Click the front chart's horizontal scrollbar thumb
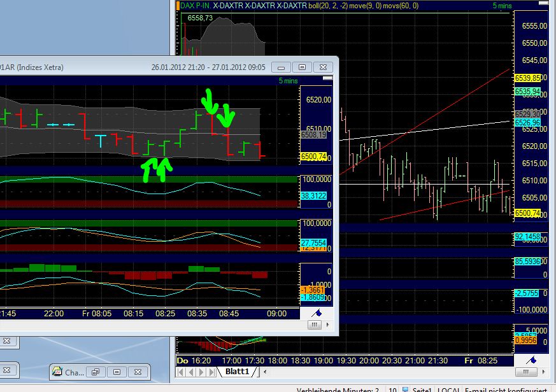The height and width of the screenshot is (392, 556). click(x=315, y=325)
